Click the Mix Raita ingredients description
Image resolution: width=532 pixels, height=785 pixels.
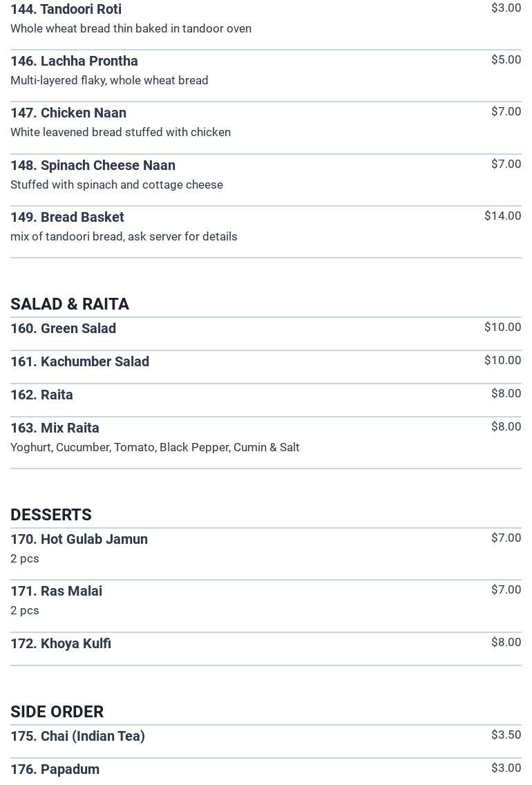[x=155, y=447]
